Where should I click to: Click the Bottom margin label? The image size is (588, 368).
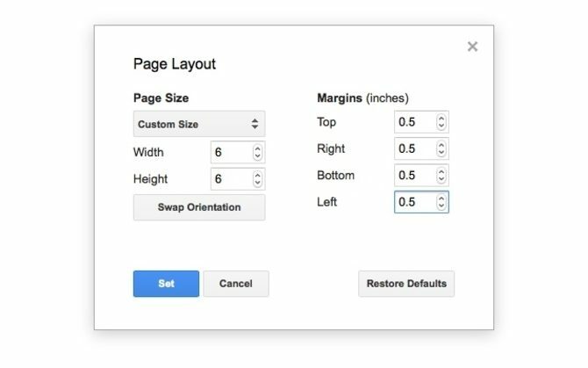click(x=335, y=175)
